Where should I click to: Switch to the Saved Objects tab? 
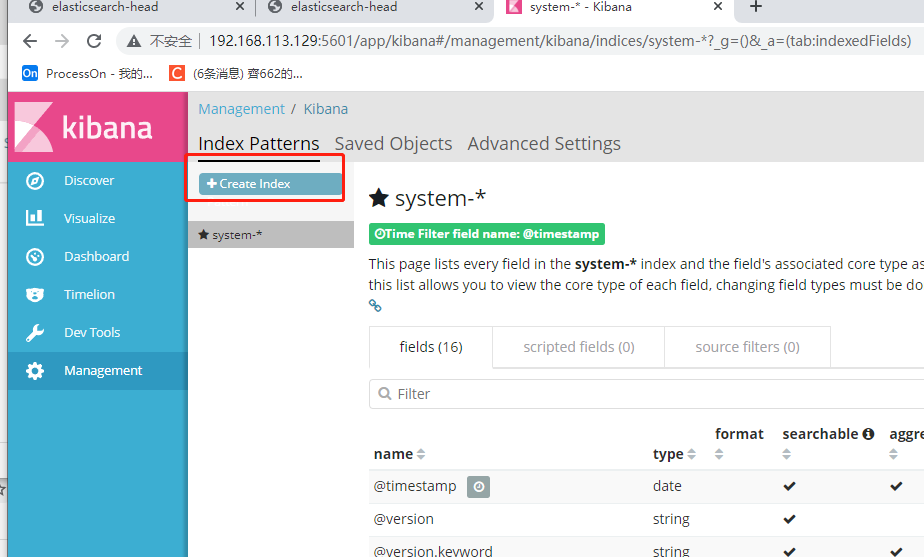pyautogui.click(x=393, y=143)
